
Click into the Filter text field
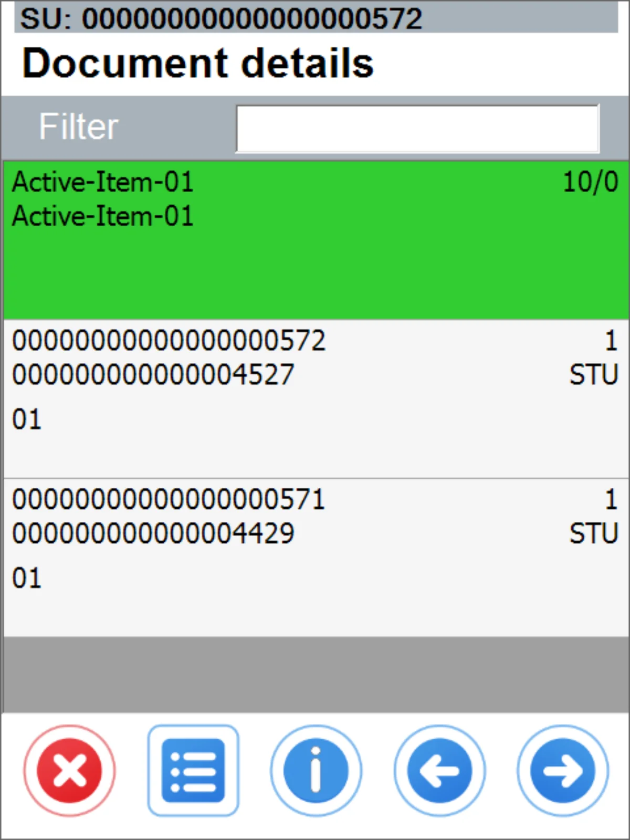click(x=417, y=129)
